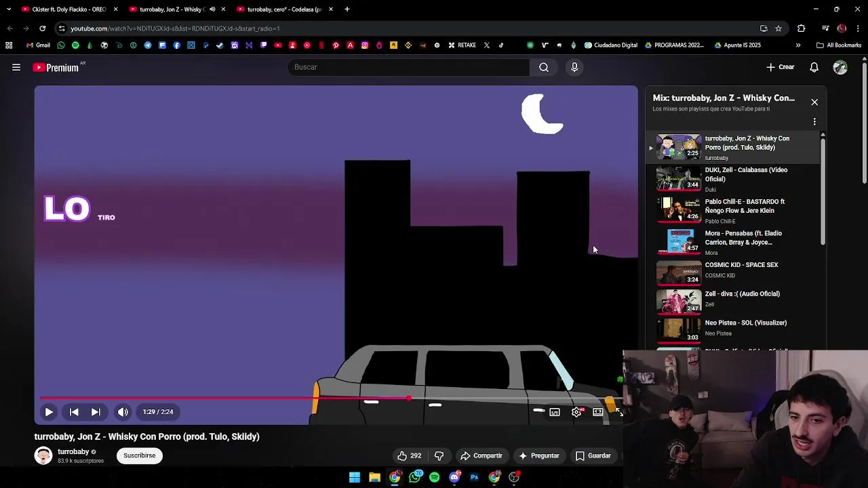The height and width of the screenshot is (488, 868).
Task: Open Discord from taskbar
Action: pyautogui.click(x=454, y=477)
